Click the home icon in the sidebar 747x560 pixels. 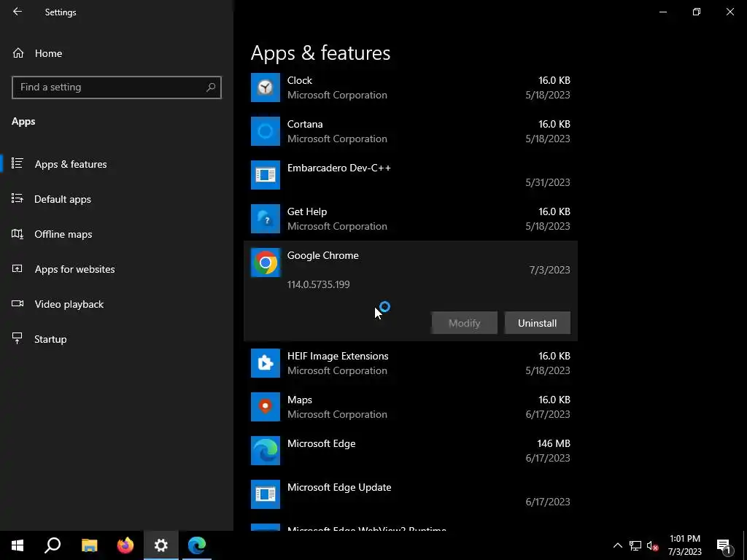click(x=18, y=53)
